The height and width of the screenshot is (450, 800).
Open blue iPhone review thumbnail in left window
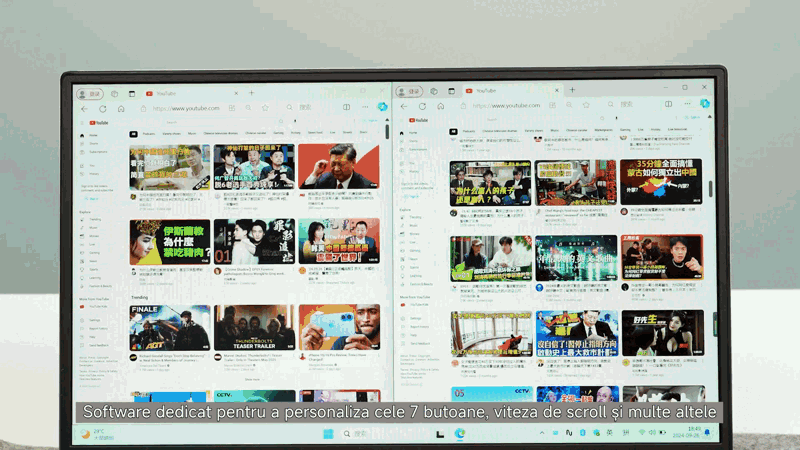(x=339, y=327)
